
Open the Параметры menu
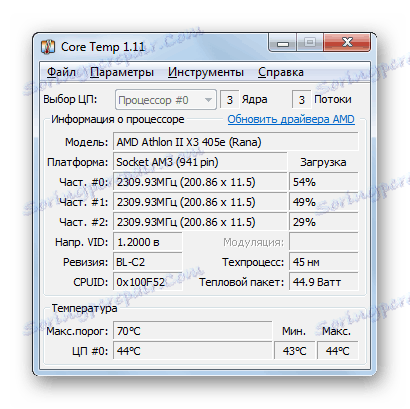(122, 72)
